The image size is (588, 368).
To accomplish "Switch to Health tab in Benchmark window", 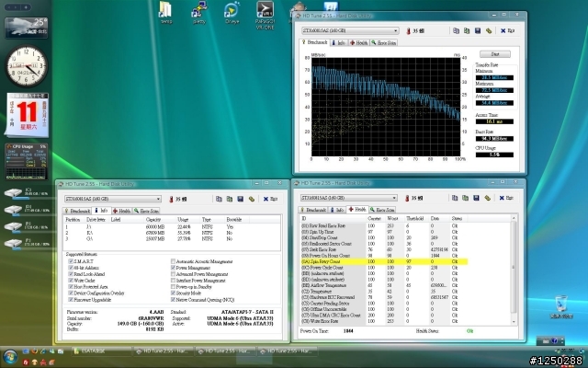I will click(x=358, y=43).
